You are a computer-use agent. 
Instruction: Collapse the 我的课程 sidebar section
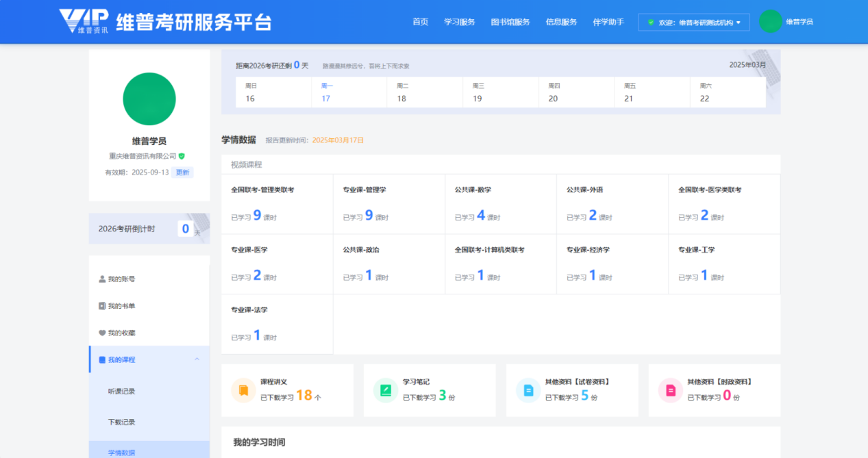pyautogui.click(x=197, y=359)
